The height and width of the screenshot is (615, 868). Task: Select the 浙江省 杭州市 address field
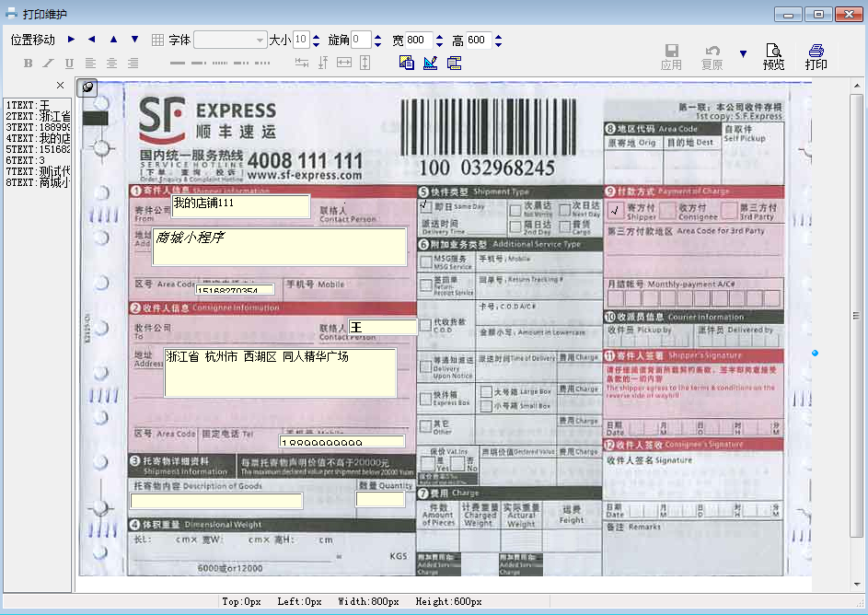pos(280,373)
